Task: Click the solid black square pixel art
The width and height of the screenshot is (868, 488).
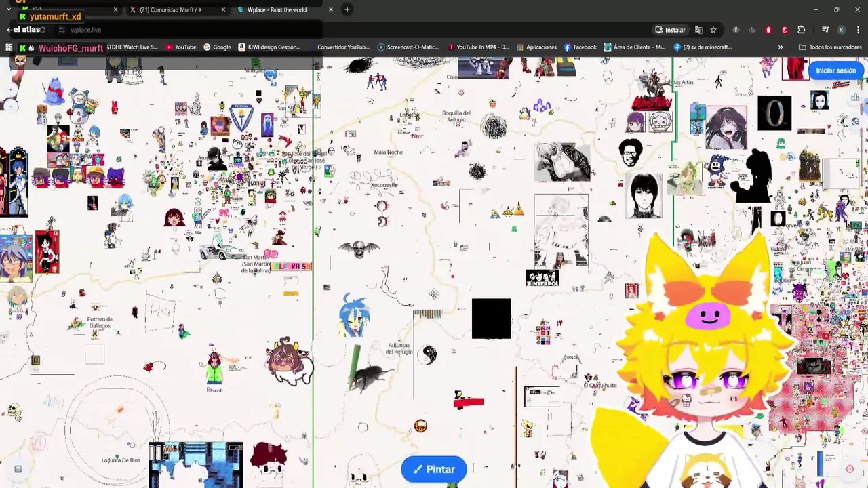Action: [491, 319]
